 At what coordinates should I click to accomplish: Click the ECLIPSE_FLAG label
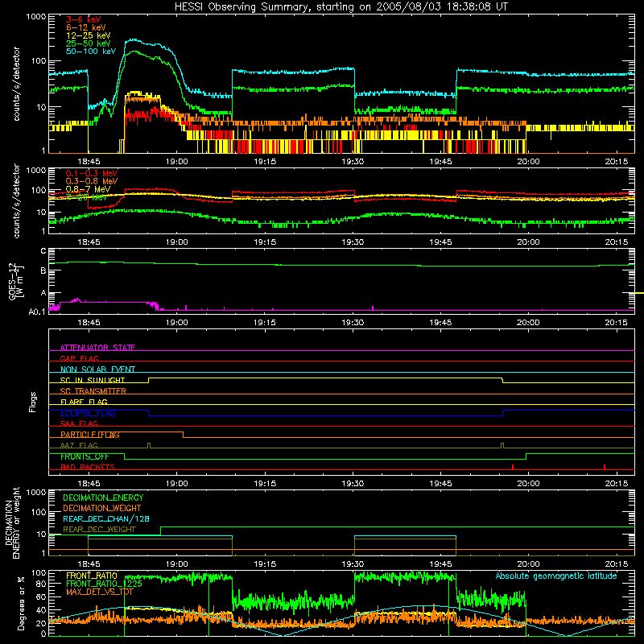(x=88, y=413)
